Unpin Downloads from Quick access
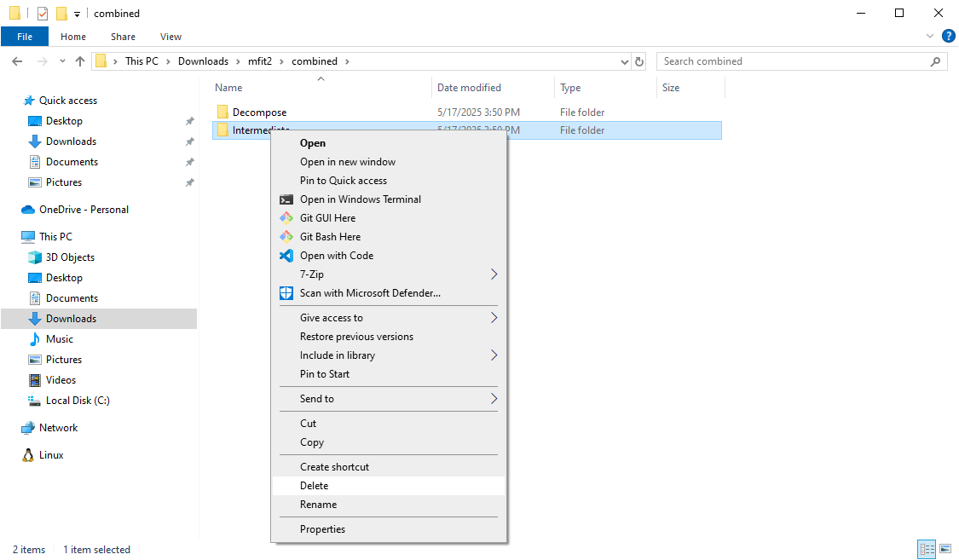 (x=189, y=141)
